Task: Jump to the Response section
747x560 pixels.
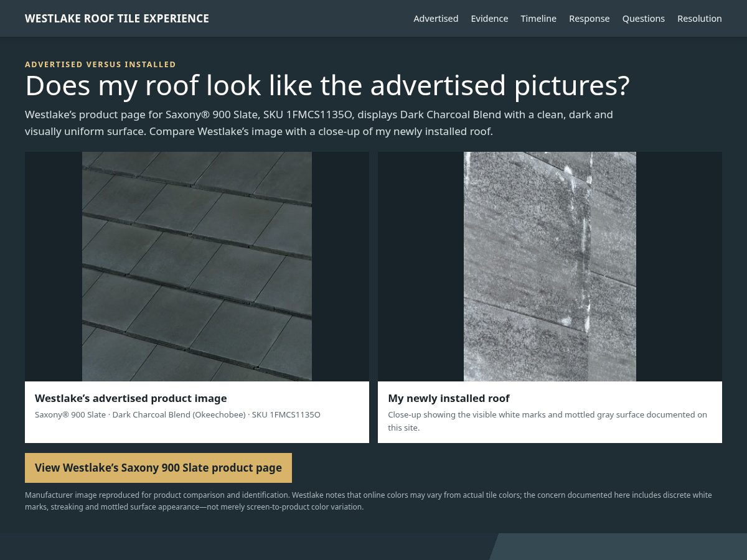Action: (x=589, y=19)
